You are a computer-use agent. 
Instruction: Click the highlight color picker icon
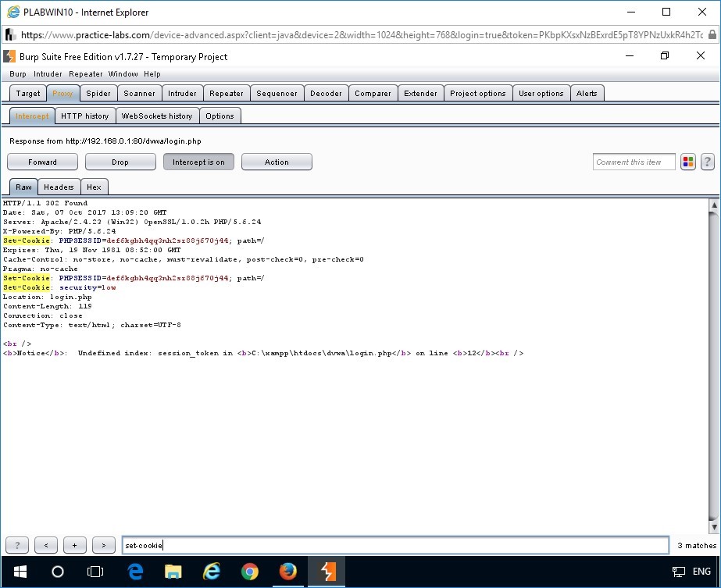[x=688, y=162]
